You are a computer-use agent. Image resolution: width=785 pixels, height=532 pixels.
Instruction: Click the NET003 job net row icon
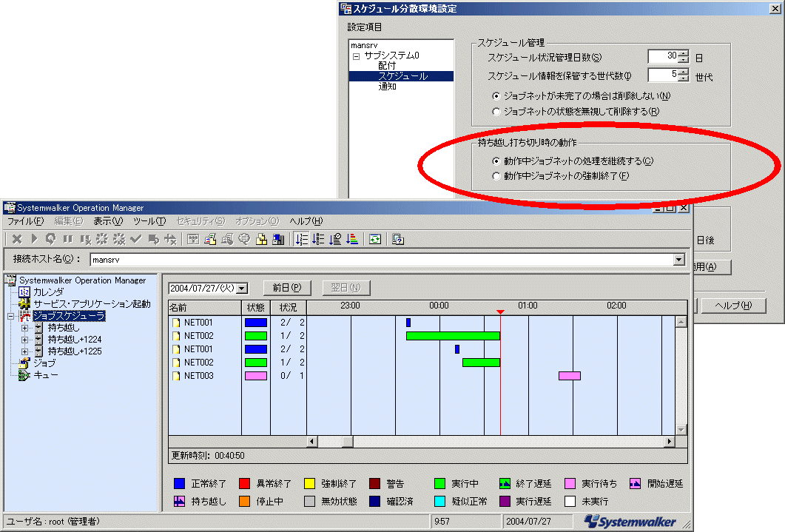(x=176, y=376)
